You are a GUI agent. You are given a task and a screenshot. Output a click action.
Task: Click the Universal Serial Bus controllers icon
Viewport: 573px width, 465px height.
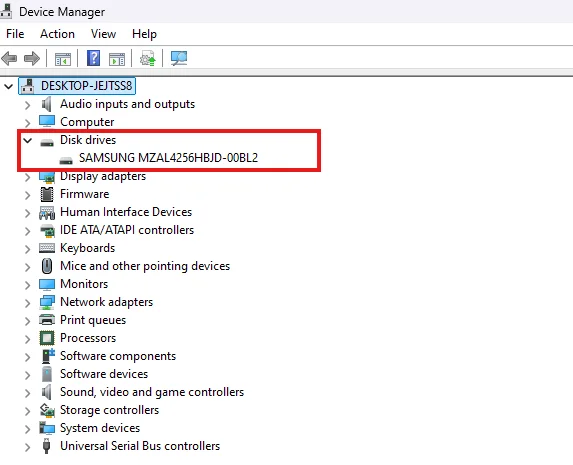[x=46, y=446]
